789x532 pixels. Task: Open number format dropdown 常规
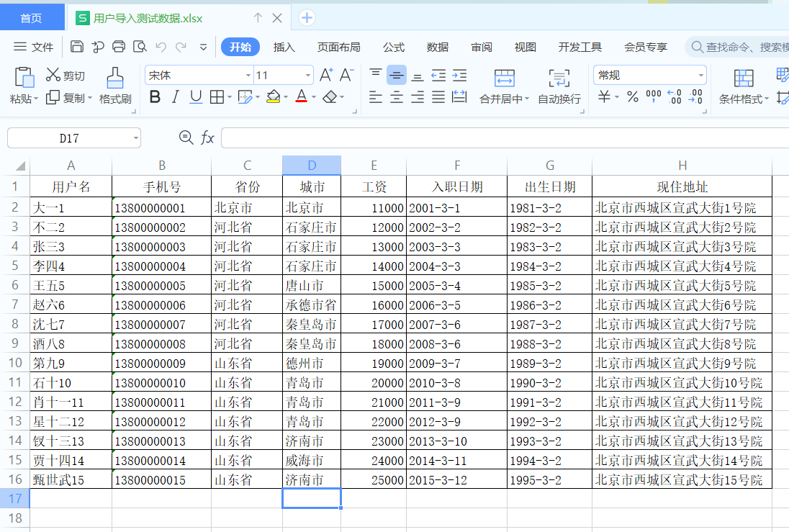(701, 76)
